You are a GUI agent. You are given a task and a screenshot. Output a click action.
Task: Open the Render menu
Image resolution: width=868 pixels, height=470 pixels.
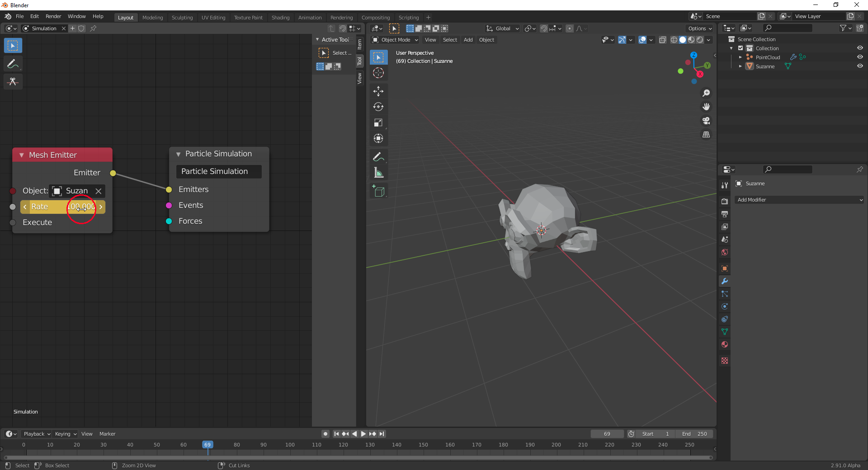(x=53, y=16)
